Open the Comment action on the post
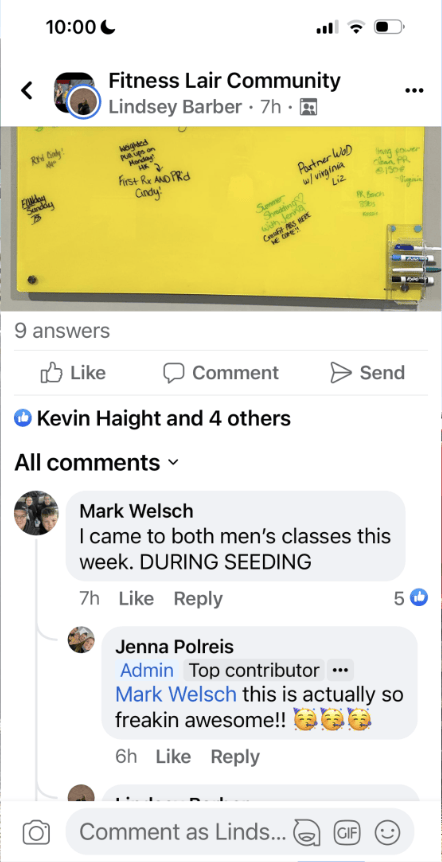Image resolution: width=442 pixels, height=862 pixels. (221, 373)
